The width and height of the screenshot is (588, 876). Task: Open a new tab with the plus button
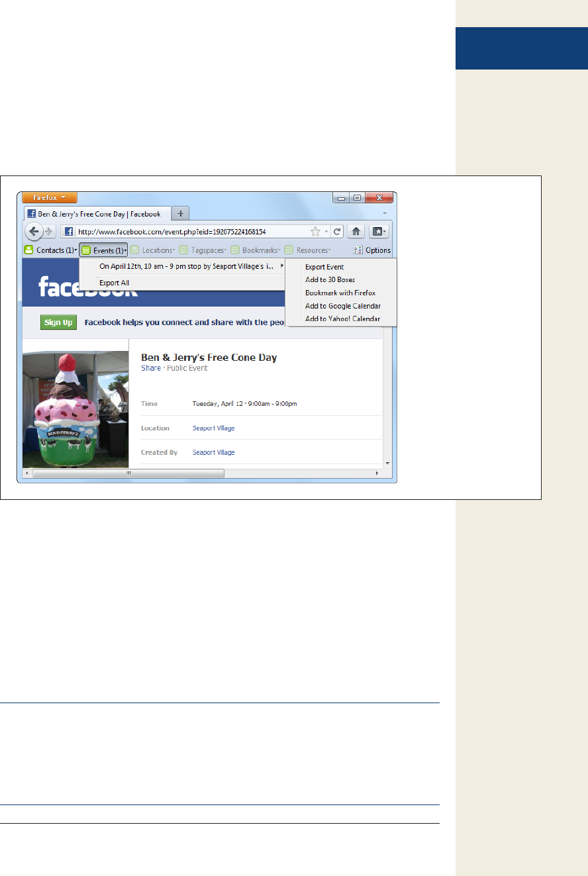click(x=181, y=213)
